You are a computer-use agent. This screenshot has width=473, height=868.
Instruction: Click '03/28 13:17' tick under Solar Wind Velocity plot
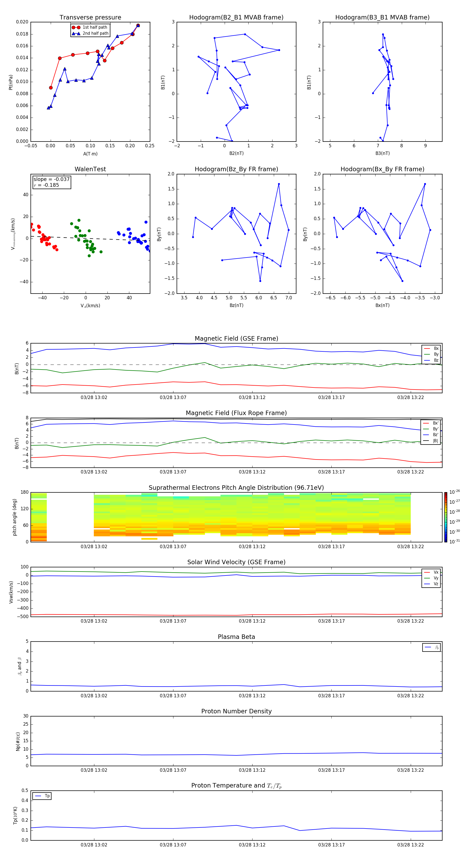(x=331, y=621)
